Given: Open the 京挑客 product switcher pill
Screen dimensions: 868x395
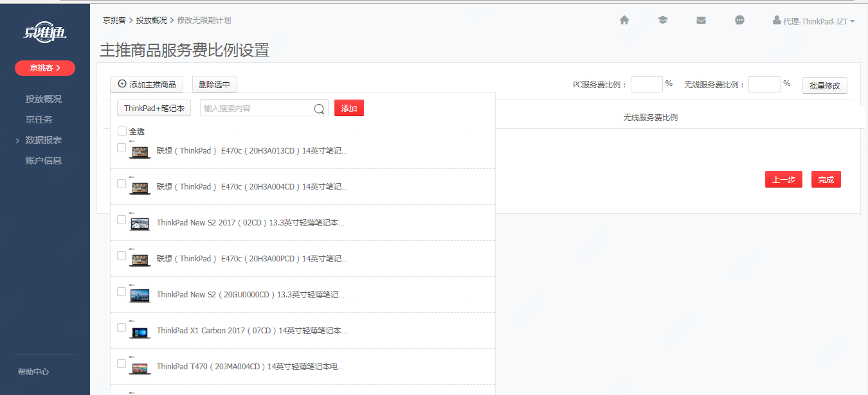Looking at the screenshot, I should (45, 68).
